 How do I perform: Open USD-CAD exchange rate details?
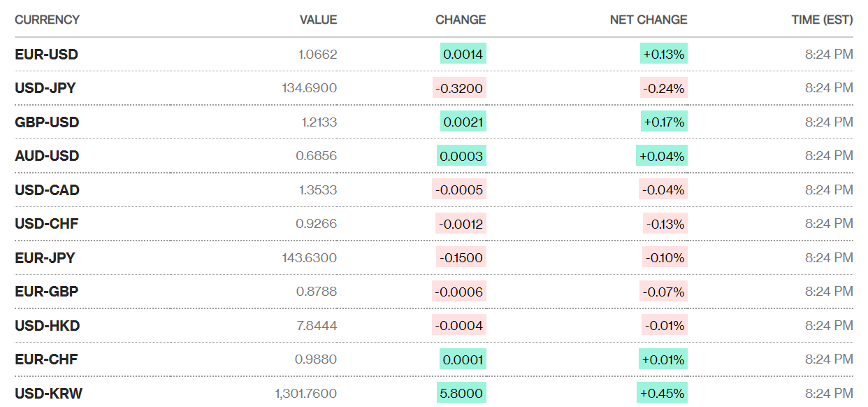47,190
